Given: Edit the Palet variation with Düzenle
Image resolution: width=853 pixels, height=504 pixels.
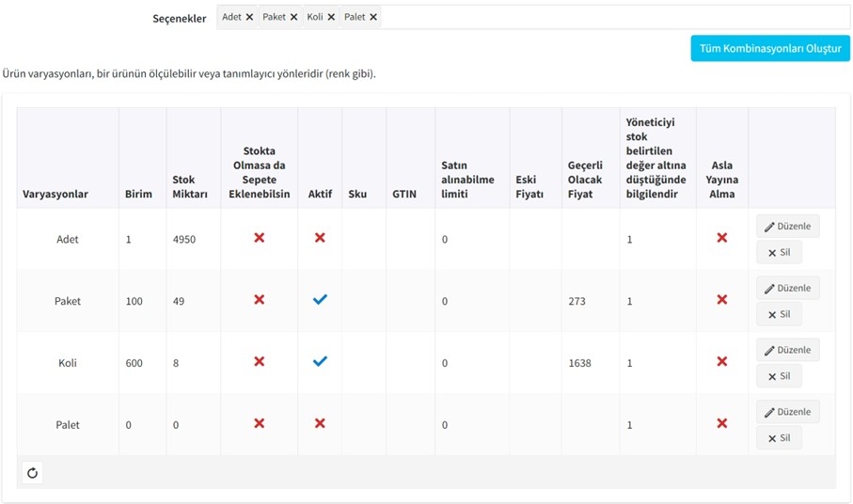Looking at the screenshot, I should pyautogui.click(x=788, y=412).
